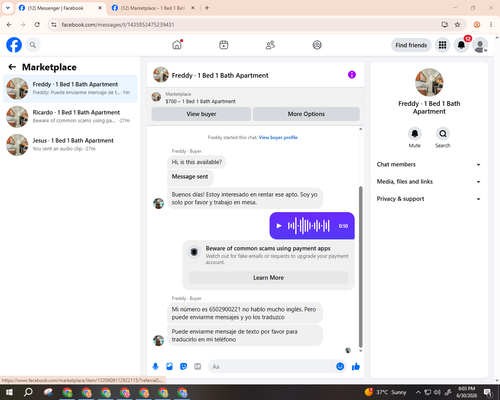
Task: Open the Facebook logo home link
Action: pos(14,45)
